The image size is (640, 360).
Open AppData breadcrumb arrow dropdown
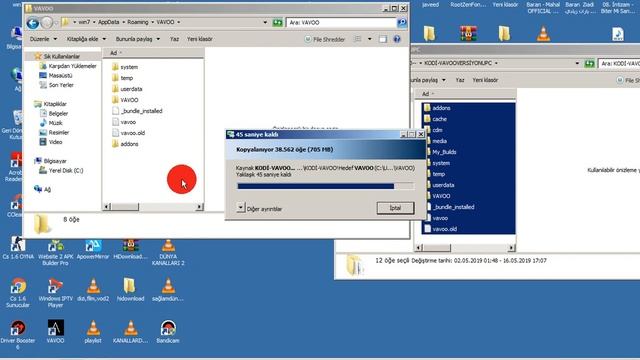[124, 22]
